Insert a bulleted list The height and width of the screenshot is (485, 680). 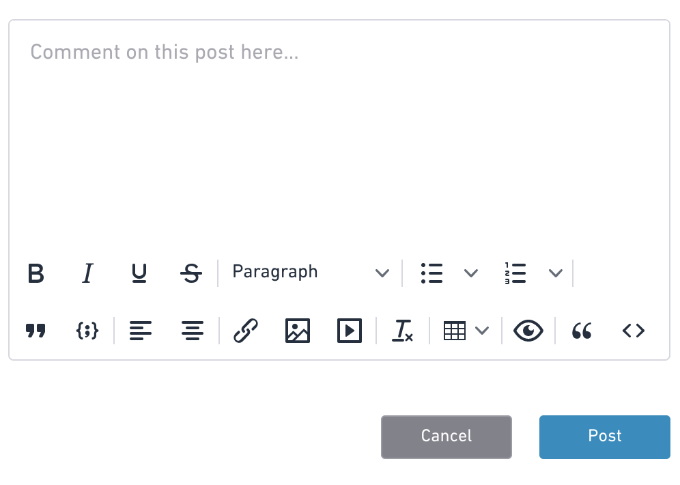[x=432, y=273]
